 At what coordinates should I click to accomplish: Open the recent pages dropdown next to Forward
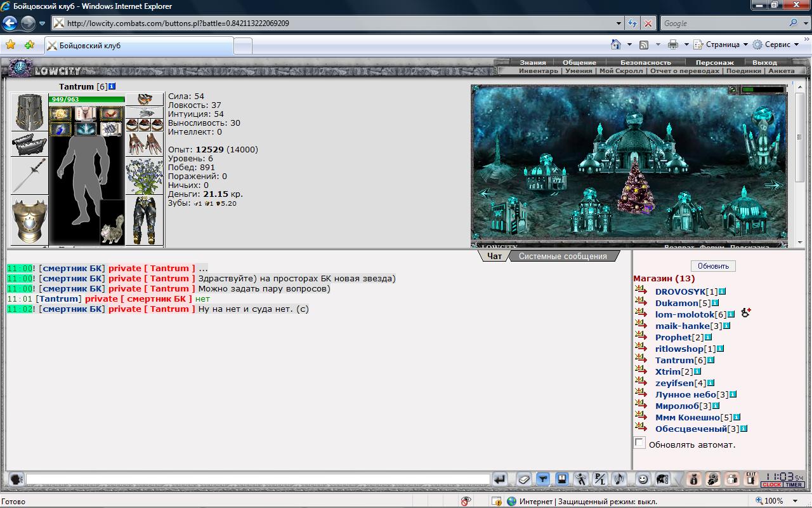[x=42, y=23]
